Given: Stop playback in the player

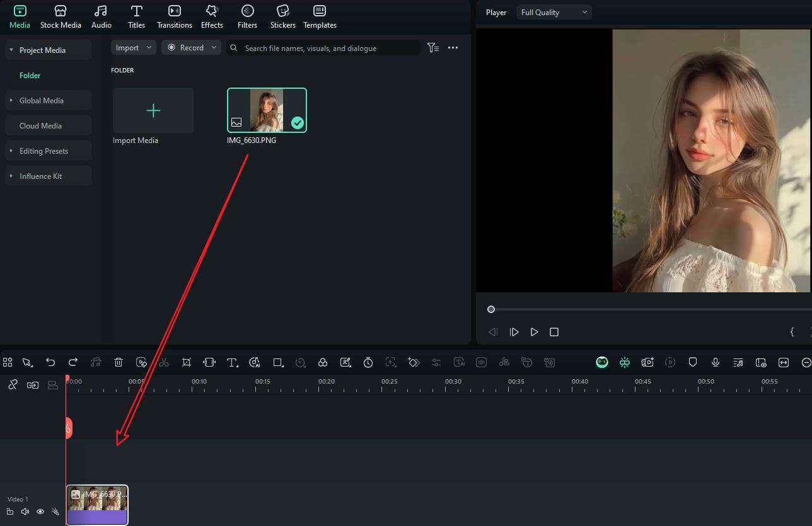Looking at the screenshot, I should tap(554, 332).
